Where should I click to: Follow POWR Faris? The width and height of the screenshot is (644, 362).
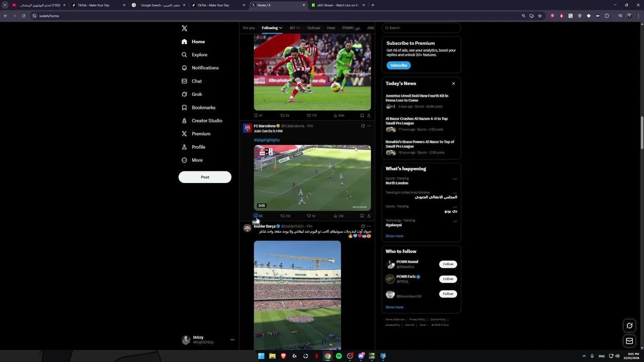click(x=448, y=279)
